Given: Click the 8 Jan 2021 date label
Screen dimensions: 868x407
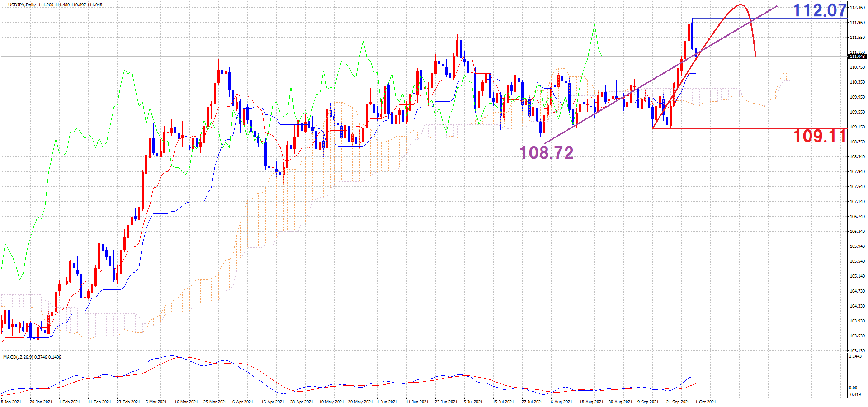Looking at the screenshot, I should coord(11,402).
